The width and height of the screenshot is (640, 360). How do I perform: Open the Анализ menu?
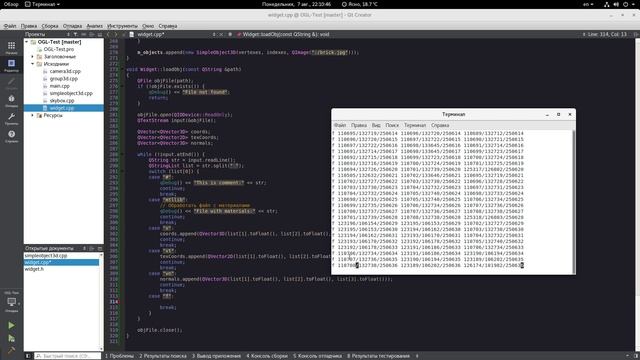tap(94, 26)
